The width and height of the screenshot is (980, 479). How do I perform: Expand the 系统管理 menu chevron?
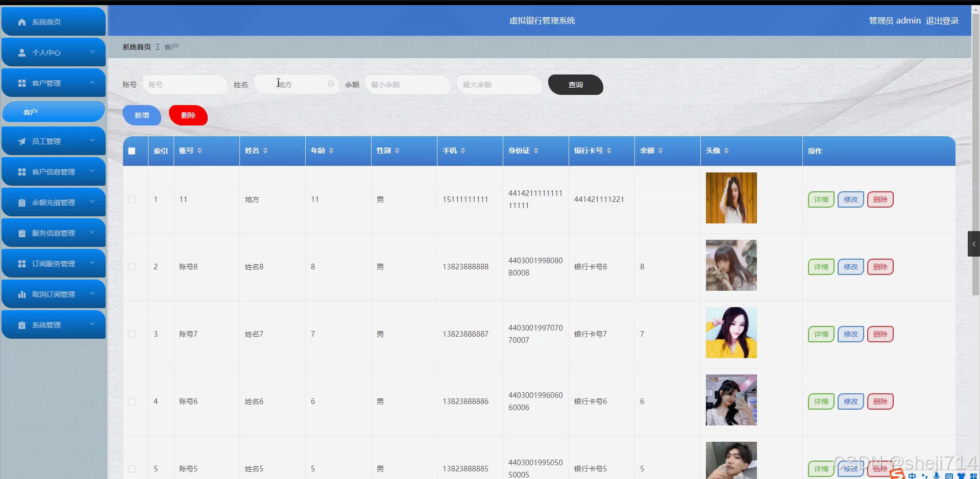coord(92,324)
